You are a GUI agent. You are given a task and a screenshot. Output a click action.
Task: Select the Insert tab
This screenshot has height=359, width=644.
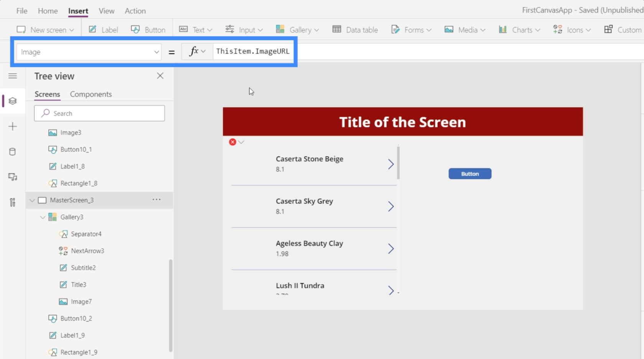pyautogui.click(x=78, y=11)
